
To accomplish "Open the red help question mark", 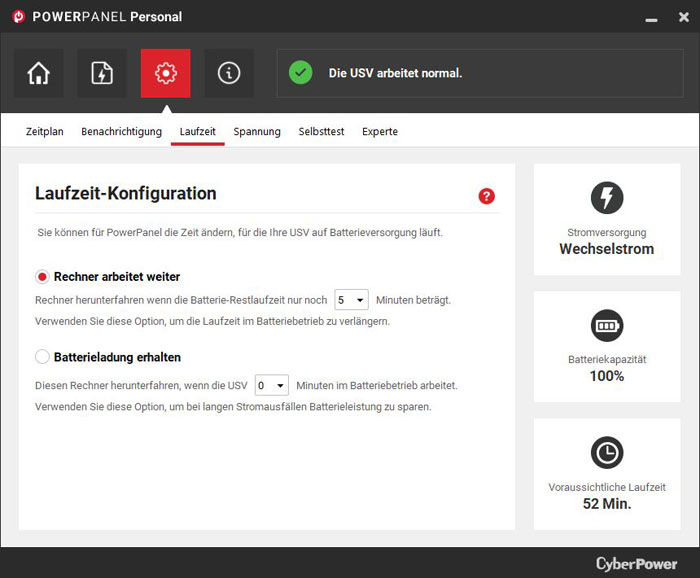I will pos(487,196).
